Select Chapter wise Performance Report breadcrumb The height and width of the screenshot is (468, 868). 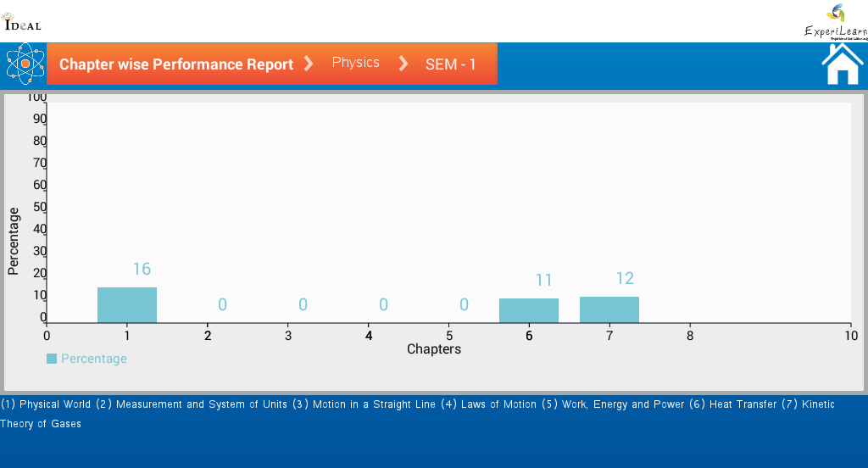click(x=176, y=64)
